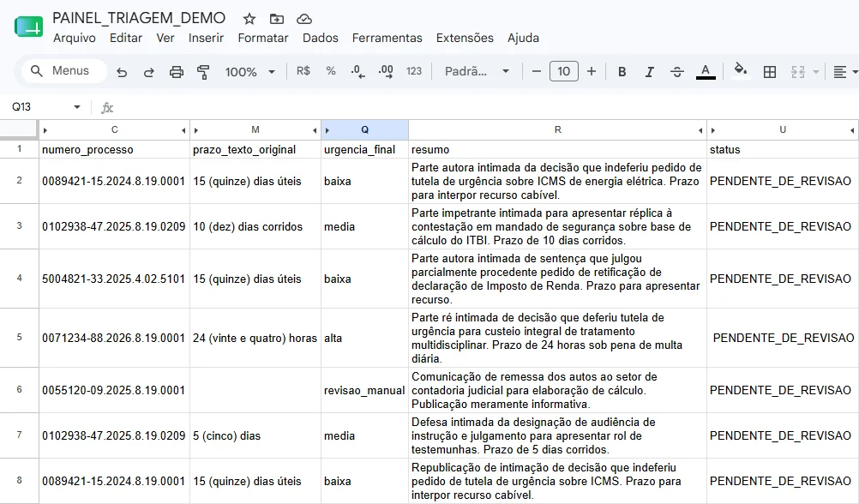The width and height of the screenshot is (859, 504).
Task: Click the undo arrow icon
Action: point(122,72)
